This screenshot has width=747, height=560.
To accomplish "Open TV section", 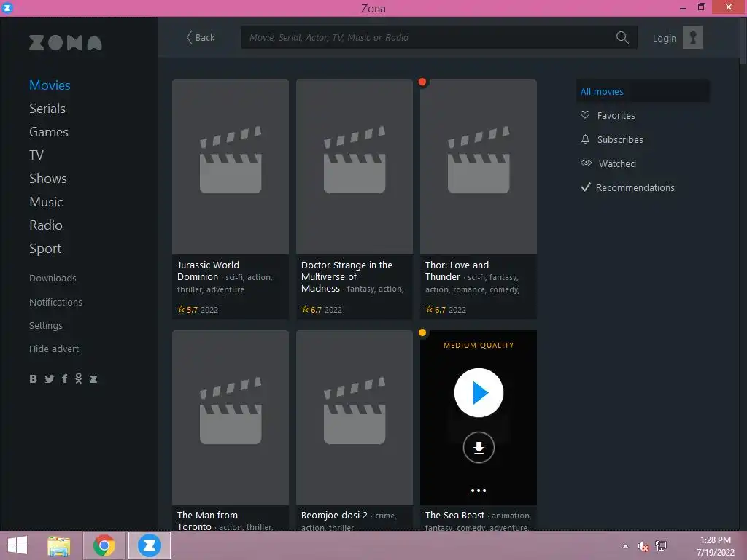I will tap(36, 155).
